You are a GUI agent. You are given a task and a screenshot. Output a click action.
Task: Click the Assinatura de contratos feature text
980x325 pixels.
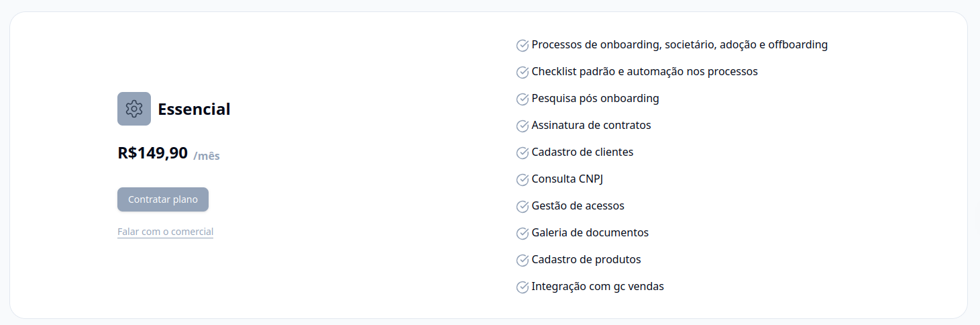(x=591, y=126)
